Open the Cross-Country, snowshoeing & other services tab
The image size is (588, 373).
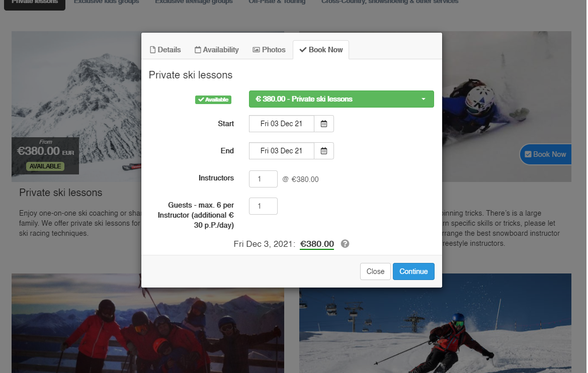pyautogui.click(x=390, y=2)
